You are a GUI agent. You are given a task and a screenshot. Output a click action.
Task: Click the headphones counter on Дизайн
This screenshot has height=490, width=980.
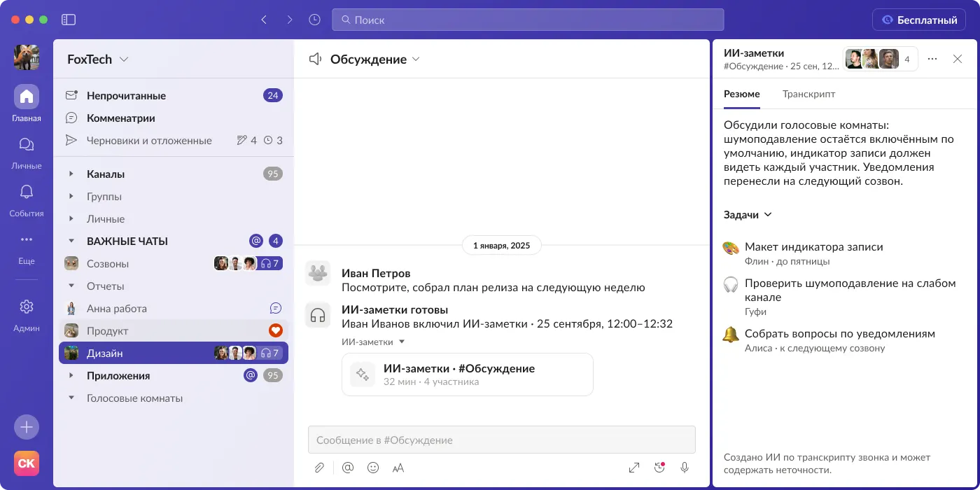(270, 353)
